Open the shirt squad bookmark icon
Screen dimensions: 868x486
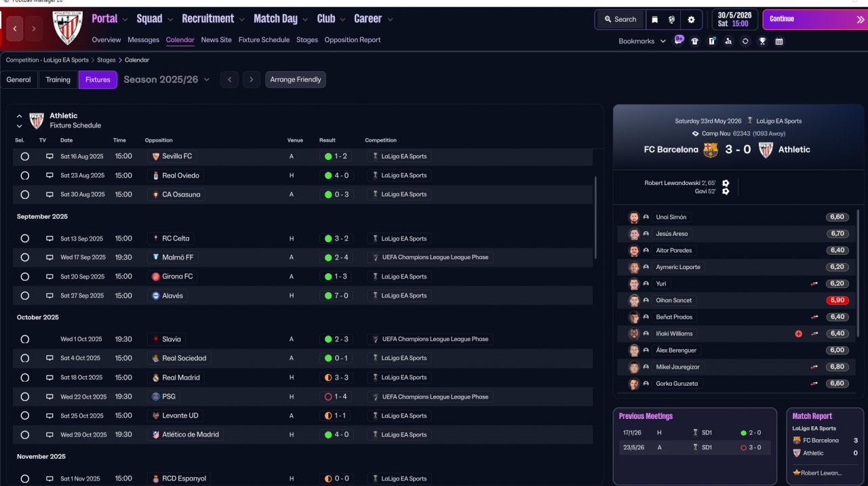click(694, 41)
